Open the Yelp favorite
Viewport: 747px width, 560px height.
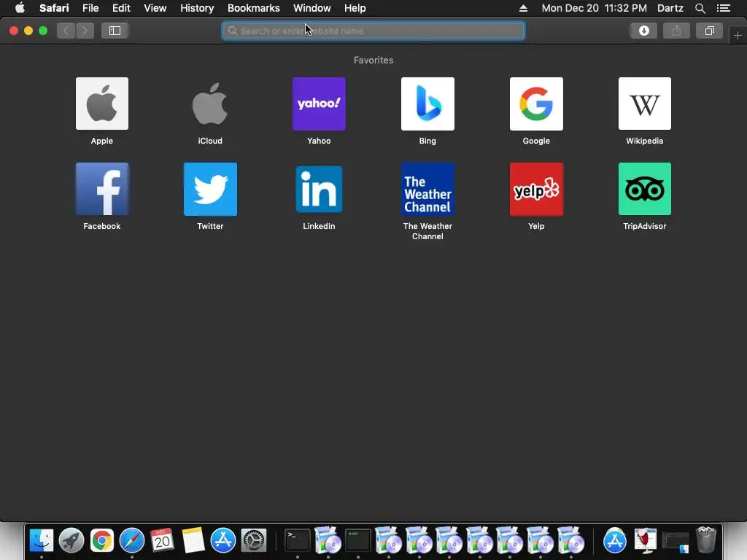click(536, 189)
